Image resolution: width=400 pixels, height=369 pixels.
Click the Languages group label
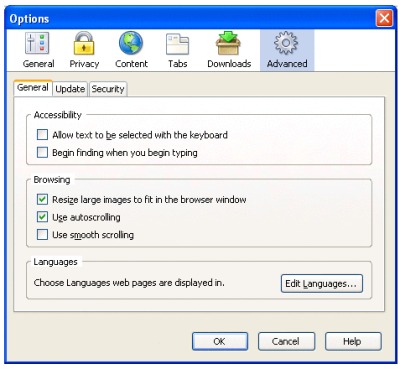pos(55,262)
